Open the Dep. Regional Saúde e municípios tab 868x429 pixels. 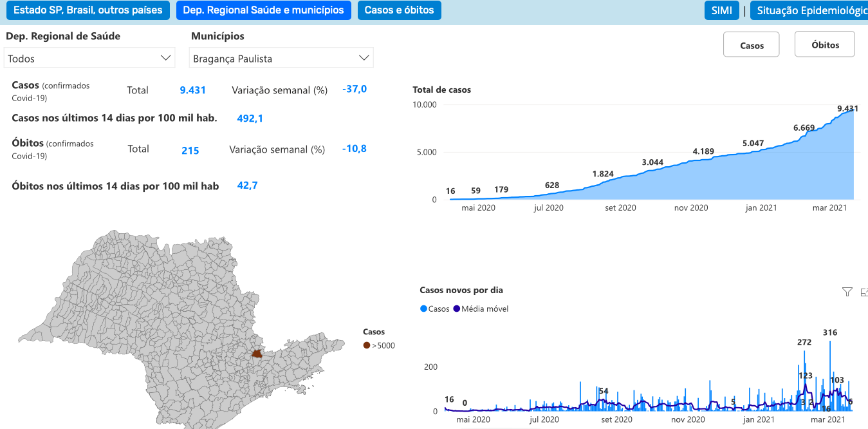[264, 10]
